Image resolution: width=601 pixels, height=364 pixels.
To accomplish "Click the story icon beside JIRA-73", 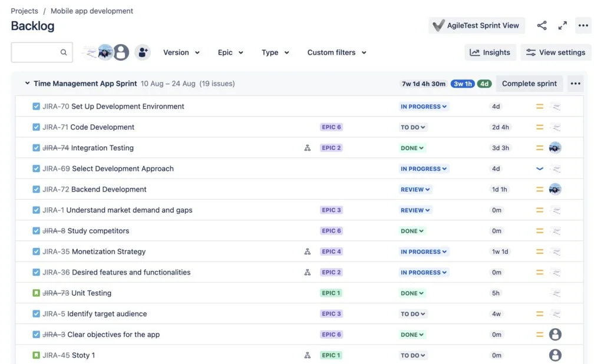I will 37,293.
